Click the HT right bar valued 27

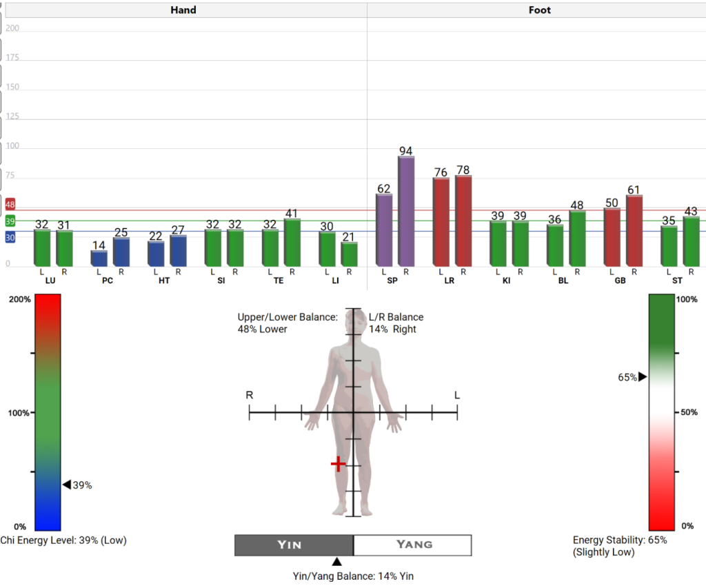(x=178, y=251)
